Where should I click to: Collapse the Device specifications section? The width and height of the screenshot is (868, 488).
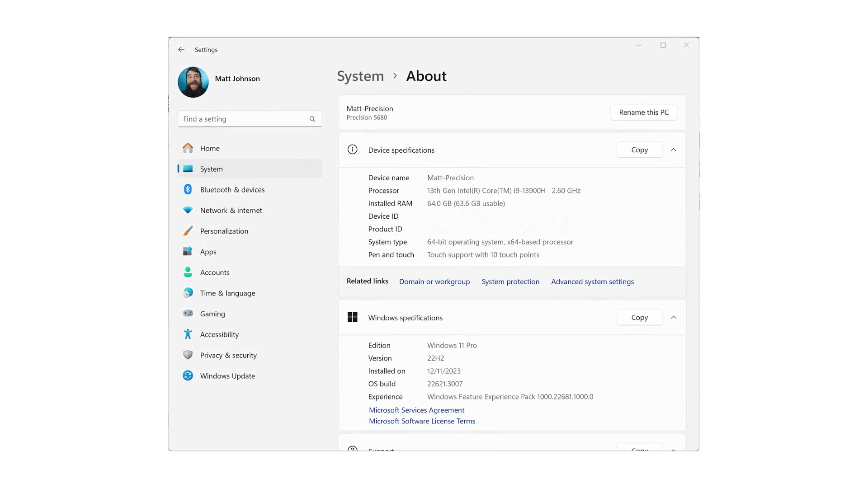tap(674, 150)
